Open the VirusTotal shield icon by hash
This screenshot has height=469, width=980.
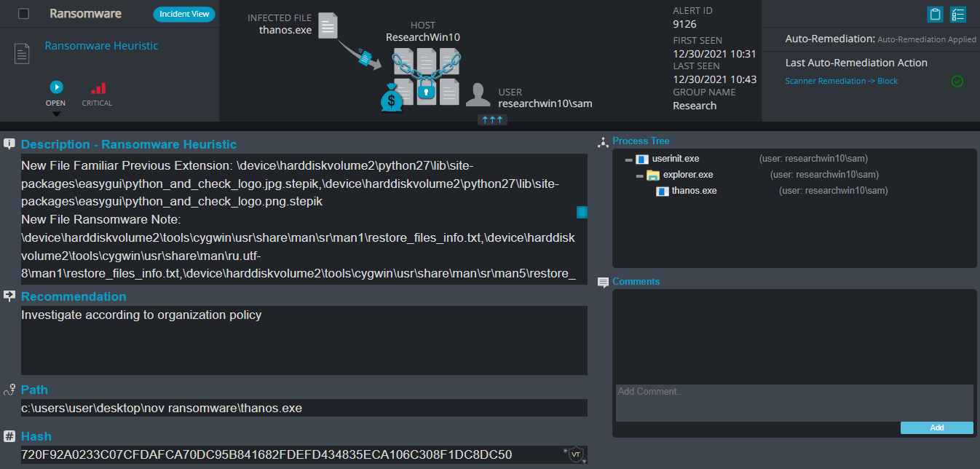tap(576, 454)
